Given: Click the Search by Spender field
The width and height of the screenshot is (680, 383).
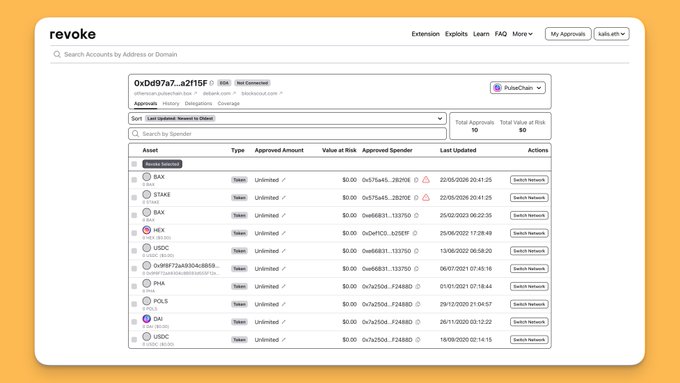Looking at the screenshot, I should [x=287, y=134].
